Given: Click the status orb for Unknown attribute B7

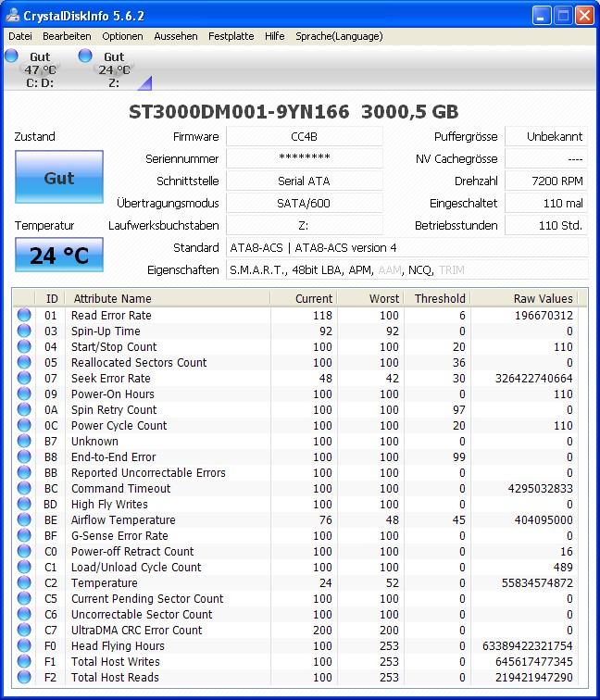Looking at the screenshot, I should [24, 441].
